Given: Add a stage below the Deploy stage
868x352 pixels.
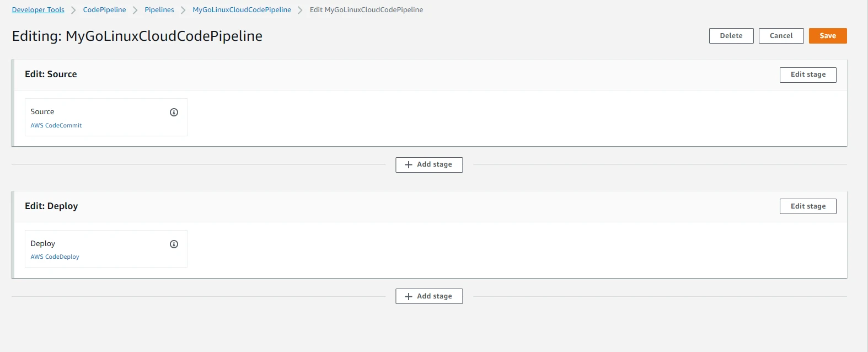Looking at the screenshot, I should [x=428, y=296].
